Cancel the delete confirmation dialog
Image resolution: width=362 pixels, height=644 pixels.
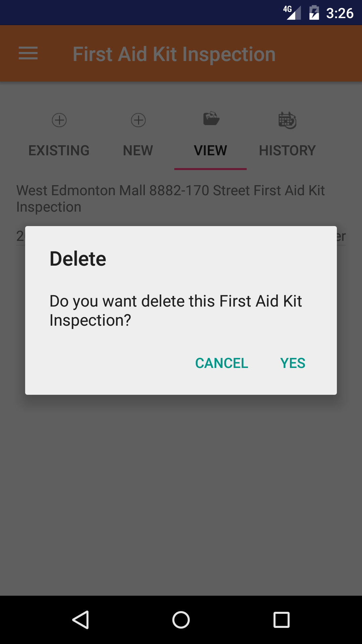click(222, 363)
